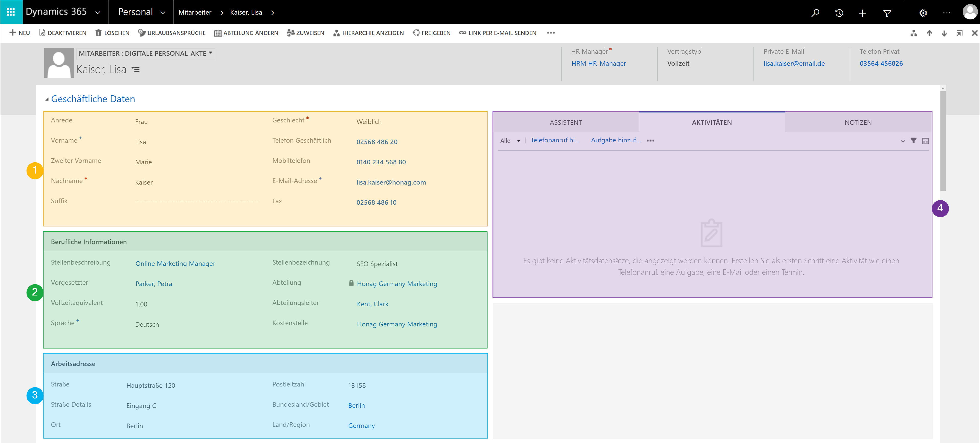Expand the Alle activities filter dropdown
The height and width of the screenshot is (444, 980).
(518, 141)
